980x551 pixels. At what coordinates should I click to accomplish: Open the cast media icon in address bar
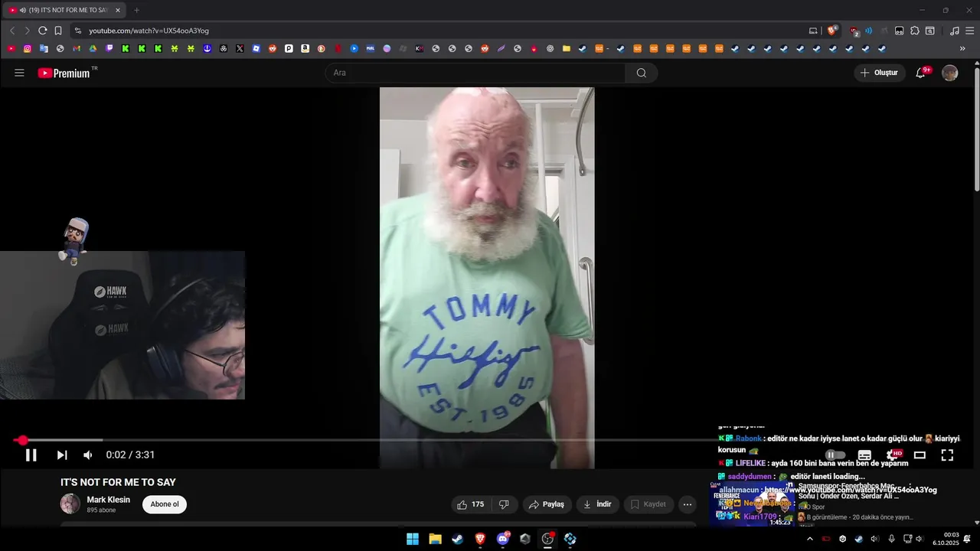pyautogui.click(x=813, y=31)
